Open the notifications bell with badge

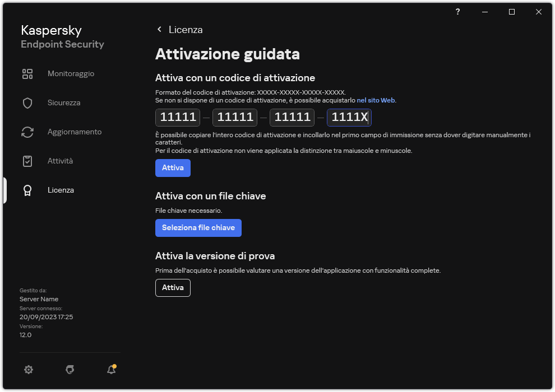tap(110, 370)
